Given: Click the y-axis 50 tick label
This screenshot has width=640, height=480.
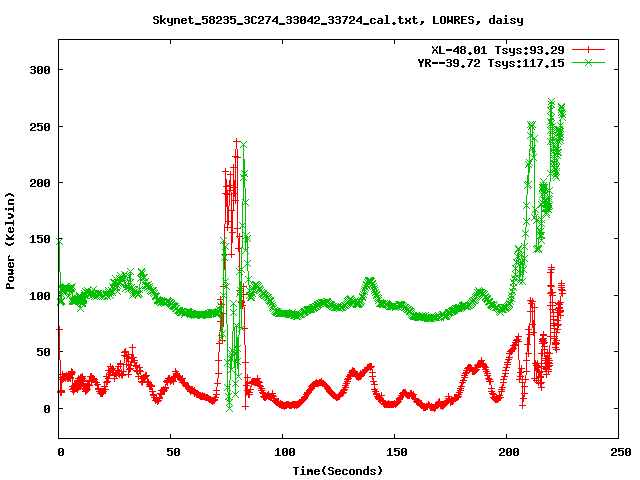Looking at the screenshot, I should [x=43, y=352].
